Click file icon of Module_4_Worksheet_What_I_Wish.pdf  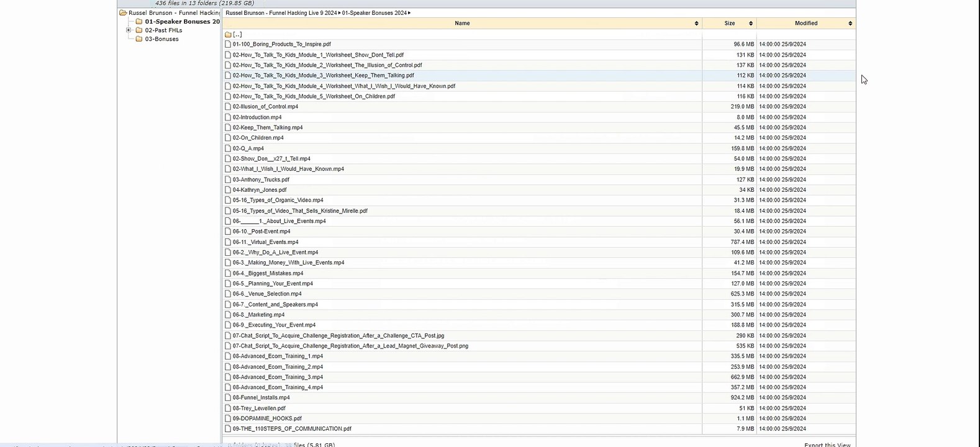click(228, 86)
